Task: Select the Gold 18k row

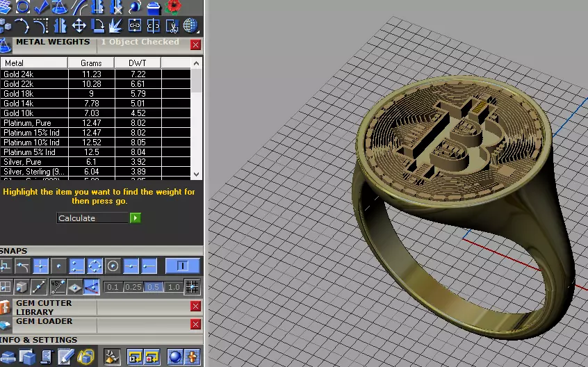Action: (x=96, y=94)
